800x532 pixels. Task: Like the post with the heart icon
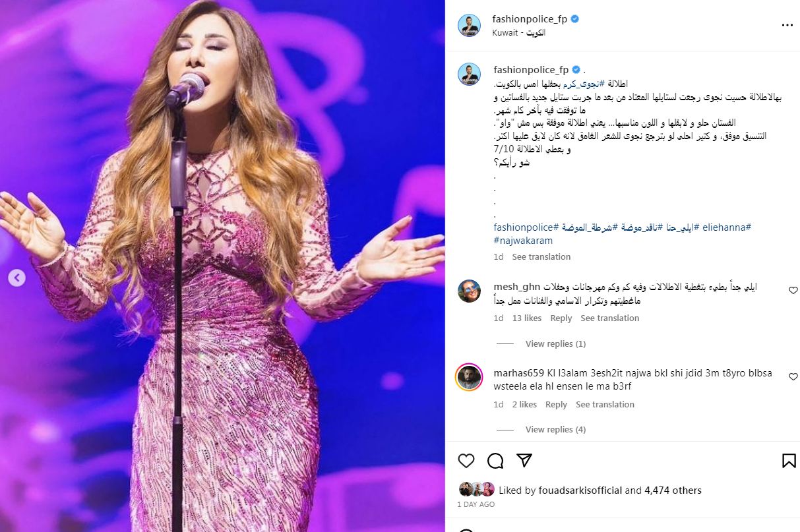click(x=466, y=460)
